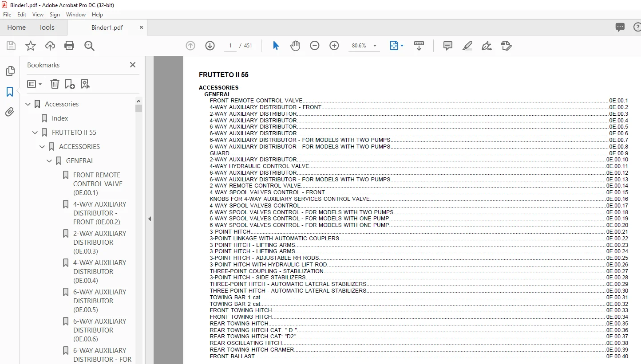Image resolution: width=641 pixels, height=364 pixels.
Task: Switch to the Home tab
Action: (x=16, y=27)
